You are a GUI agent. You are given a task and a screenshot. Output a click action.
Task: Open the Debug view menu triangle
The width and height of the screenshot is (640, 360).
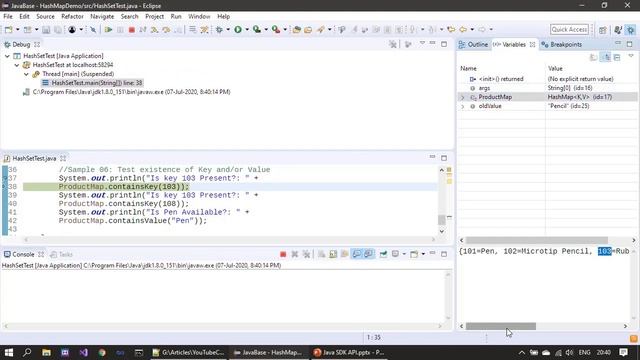click(x=422, y=43)
